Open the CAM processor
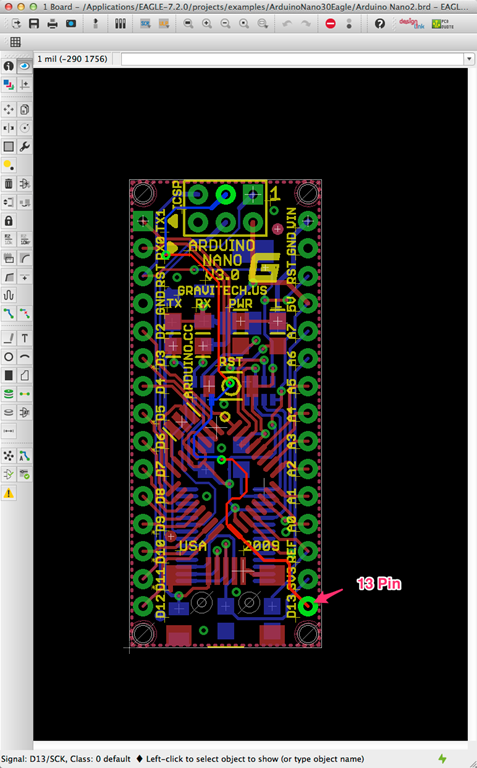This screenshot has height=768, width=477. pos(71,24)
